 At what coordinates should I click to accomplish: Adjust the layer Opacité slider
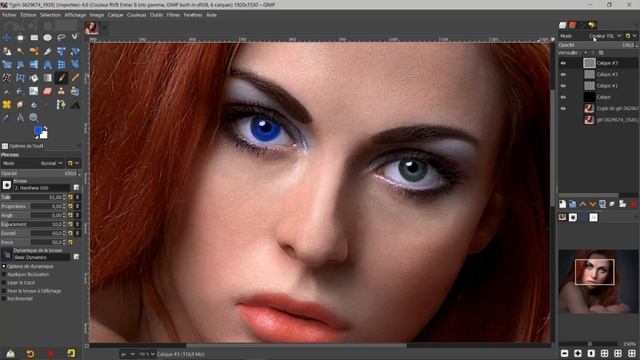[597, 45]
